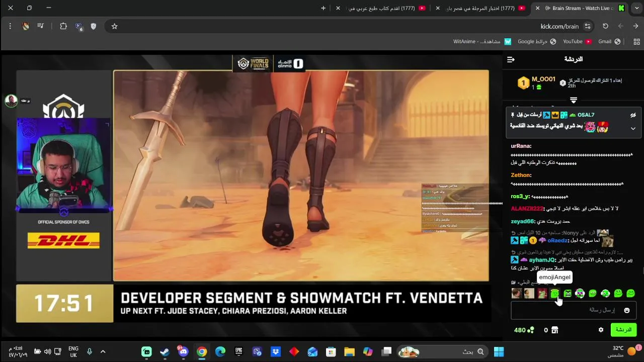Open zeyad66's chat profile
This screenshot has width=644, height=362.
coord(522,222)
